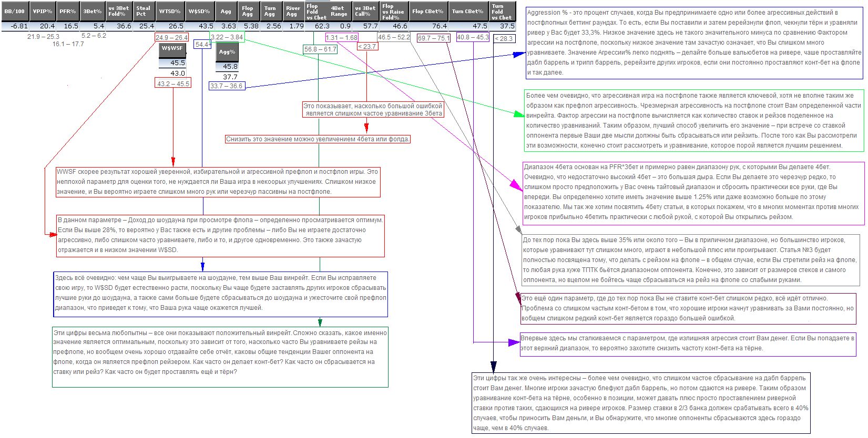The width and height of the screenshot is (868, 438).
Task: Select the W$WSF stat header box
Action: point(172,49)
